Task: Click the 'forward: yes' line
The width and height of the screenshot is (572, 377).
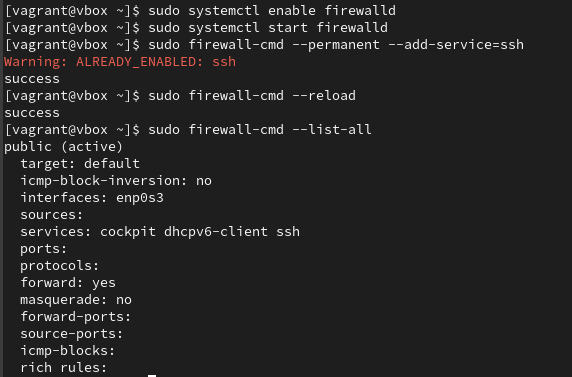Action: 68,283
